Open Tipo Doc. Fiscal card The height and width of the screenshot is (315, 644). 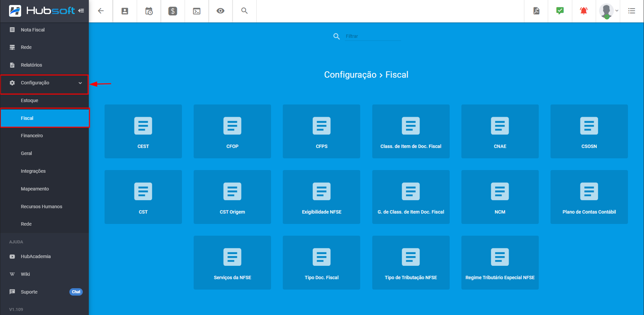click(321, 263)
